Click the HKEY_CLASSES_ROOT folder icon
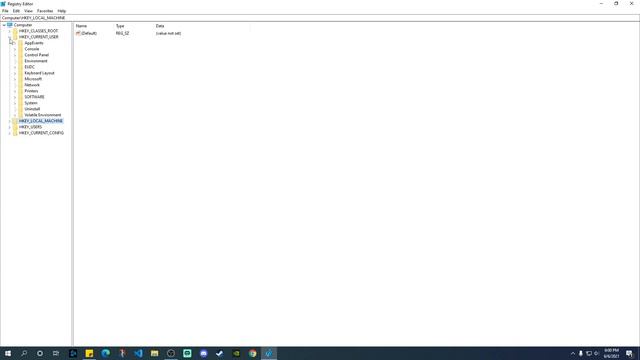 click(x=15, y=31)
